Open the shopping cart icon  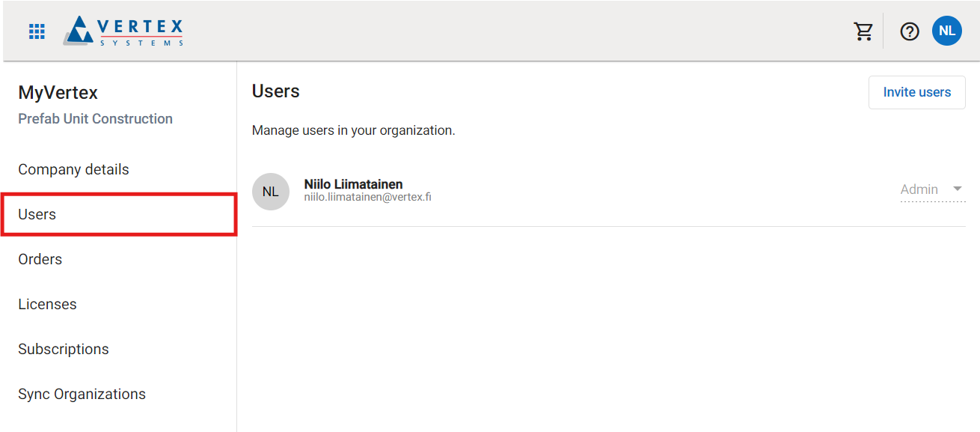tap(864, 31)
